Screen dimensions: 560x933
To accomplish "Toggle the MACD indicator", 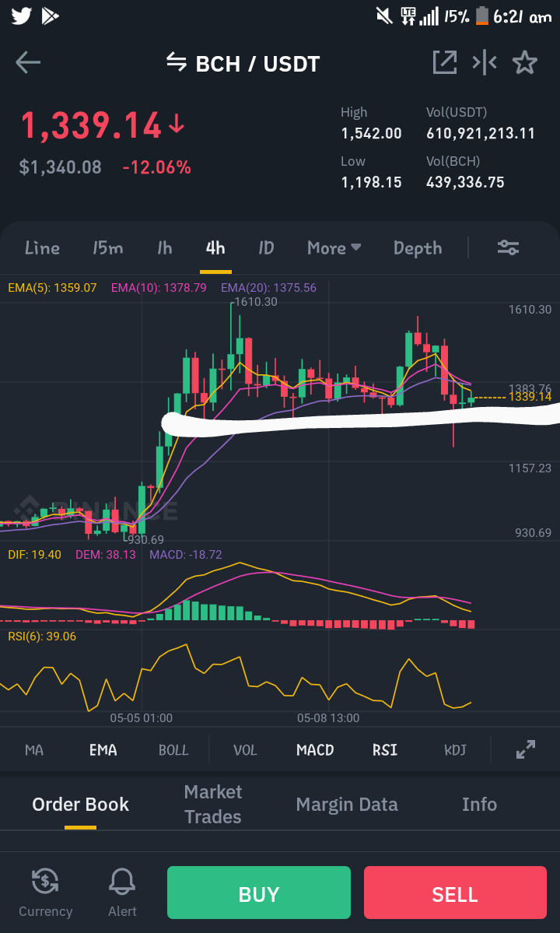I will (x=315, y=749).
